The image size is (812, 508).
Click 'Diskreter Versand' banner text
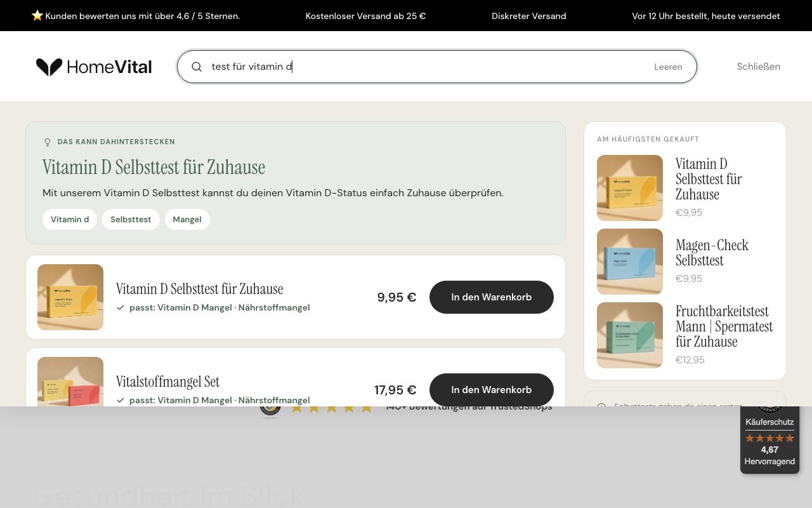point(529,16)
